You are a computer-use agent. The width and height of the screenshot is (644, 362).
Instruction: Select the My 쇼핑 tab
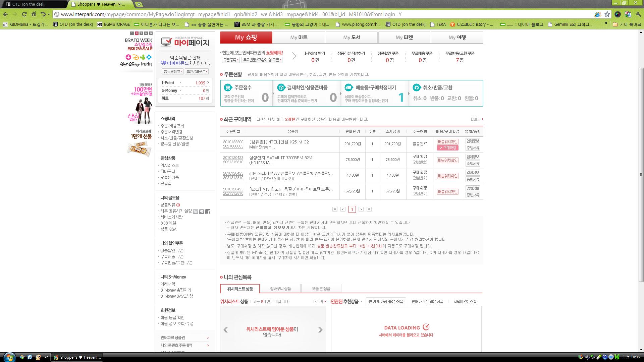pyautogui.click(x=246, y=37)
